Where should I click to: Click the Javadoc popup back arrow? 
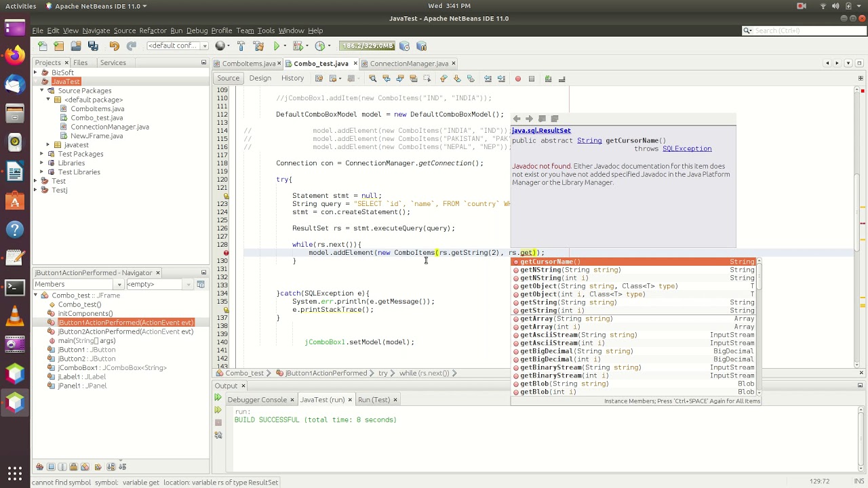coord(517,119)
